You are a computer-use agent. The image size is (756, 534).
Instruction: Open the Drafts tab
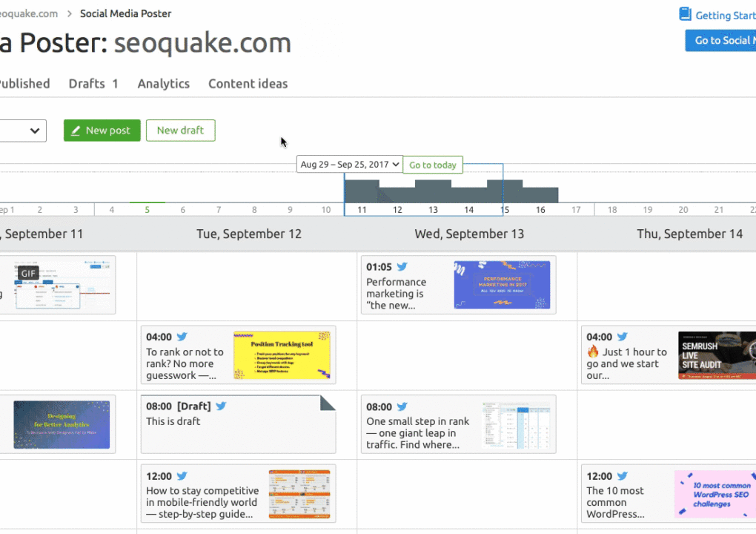click(x=93, y=84)
